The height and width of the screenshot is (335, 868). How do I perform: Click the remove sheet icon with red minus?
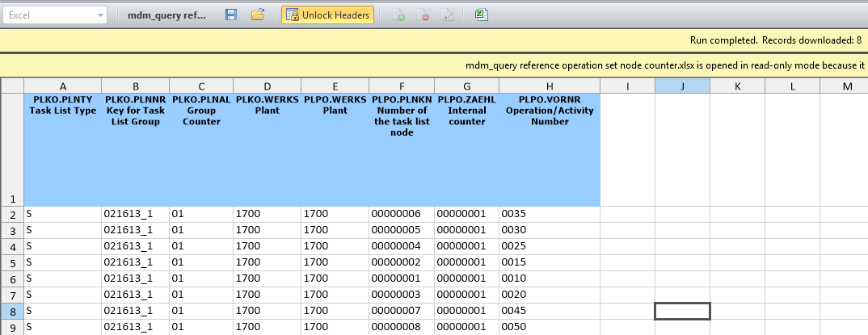[423, 15]
